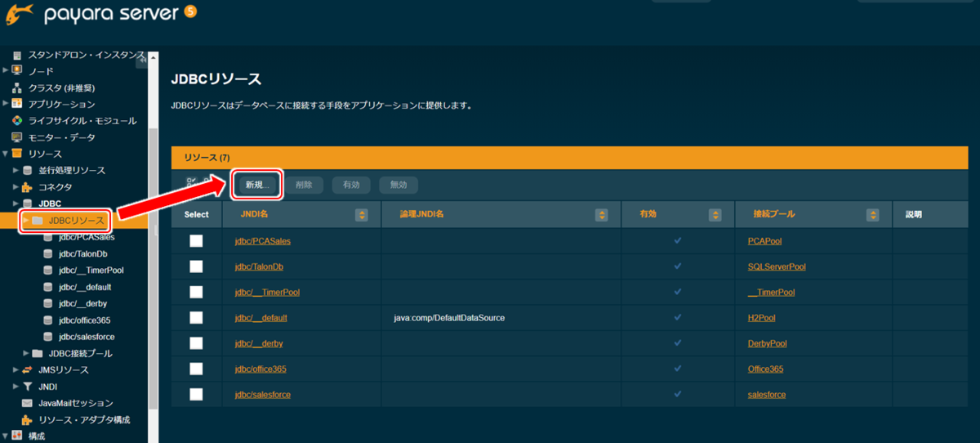The width and height of the screenshot is (980, 443).
Task: Open the jdbc/TalonDb JNDI link in table
Action: click(x=259, y=266)
